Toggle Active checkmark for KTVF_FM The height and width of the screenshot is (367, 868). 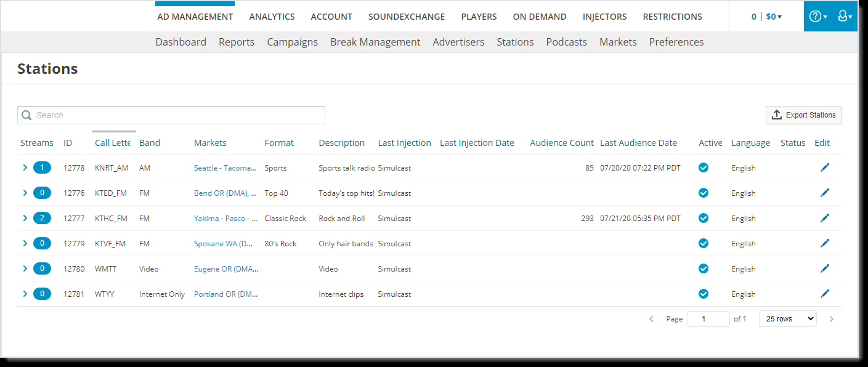click(x=704, y=243)
